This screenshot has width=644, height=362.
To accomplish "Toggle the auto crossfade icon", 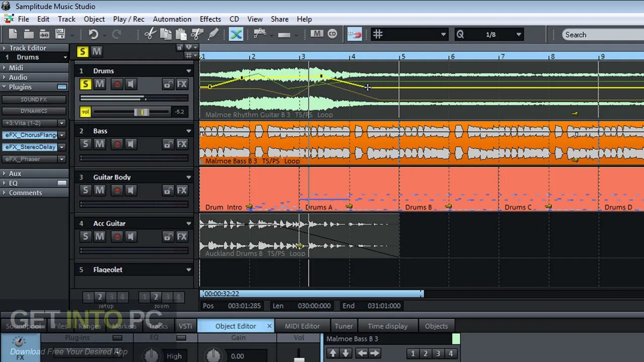I will point(236,34).
